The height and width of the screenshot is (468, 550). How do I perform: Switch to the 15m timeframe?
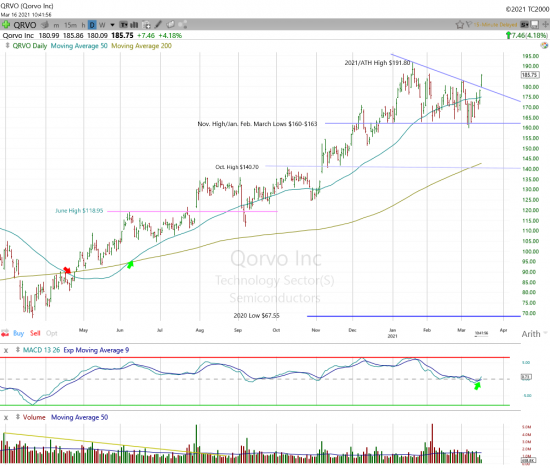tap(70, 25)
